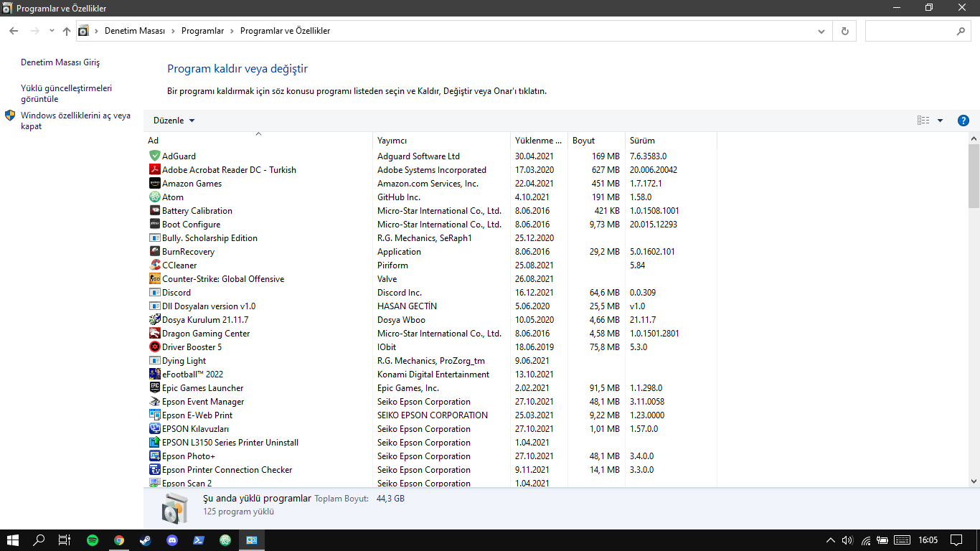
Task: Click the Dragon Gaming Center icon
Action: point(154,333)
